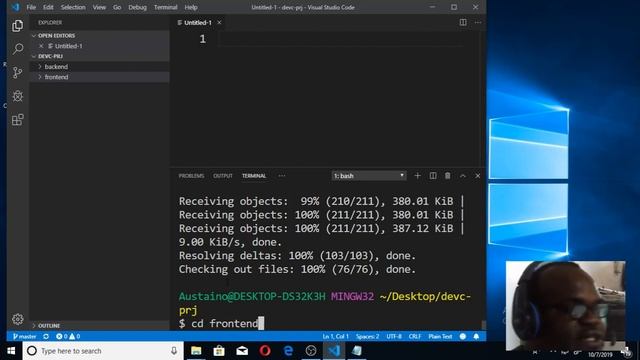The height and width of the screenshot is (360, 640).
Task: Change indentation via Spaces: 2
Action: 367,336
